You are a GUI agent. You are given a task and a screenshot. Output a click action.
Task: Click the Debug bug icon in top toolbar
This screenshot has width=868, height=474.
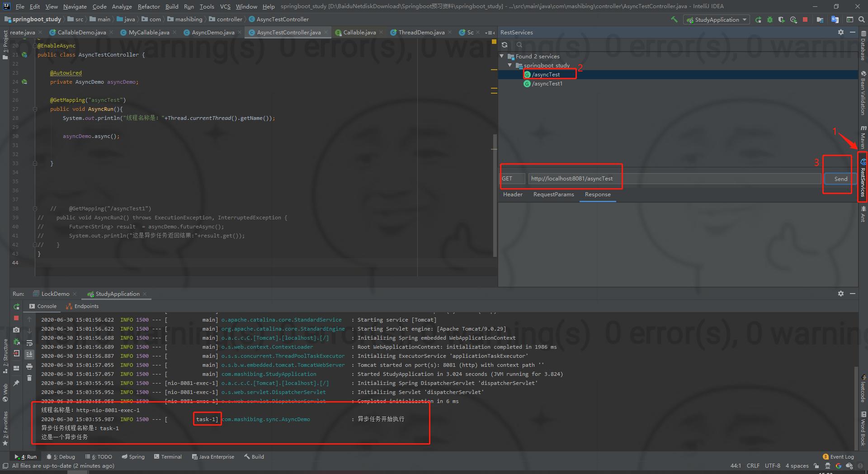[769, 19]
